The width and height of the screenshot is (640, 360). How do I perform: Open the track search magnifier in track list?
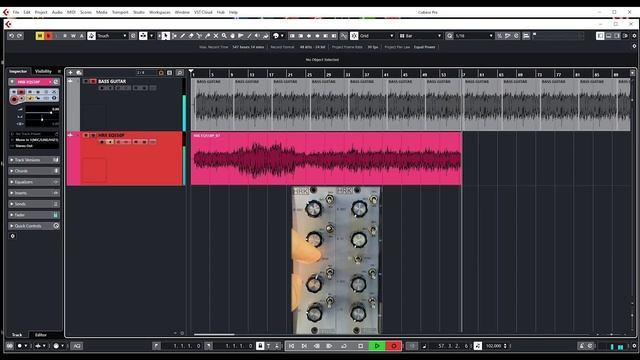point(180,73)
